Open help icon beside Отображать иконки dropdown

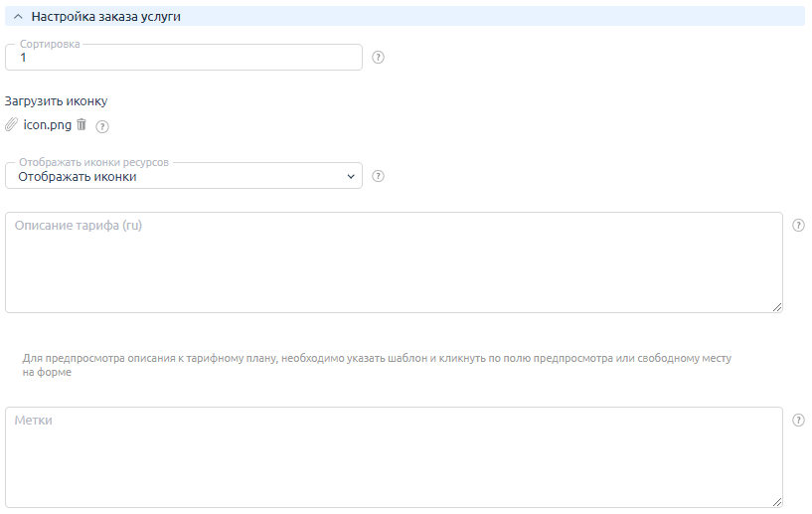point(378,177)
